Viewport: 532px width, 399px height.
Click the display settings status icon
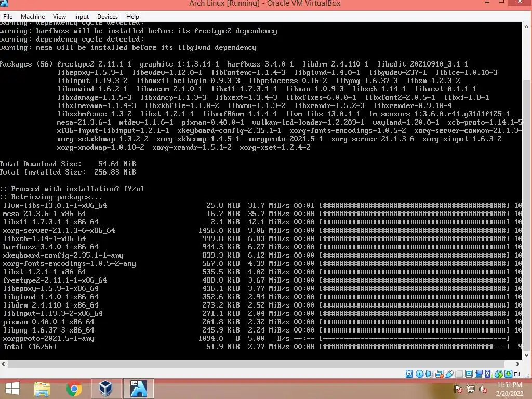(x=469, y=374)
